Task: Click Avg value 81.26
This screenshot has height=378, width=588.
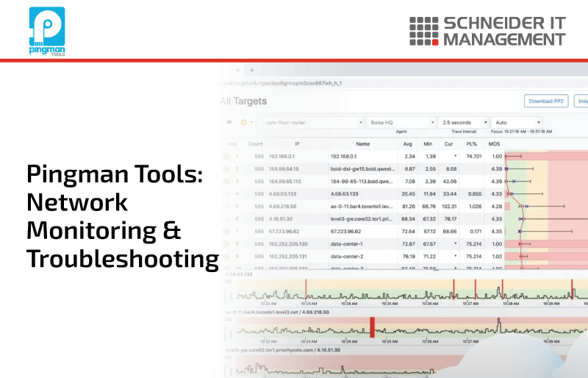Action: (409, 207)
